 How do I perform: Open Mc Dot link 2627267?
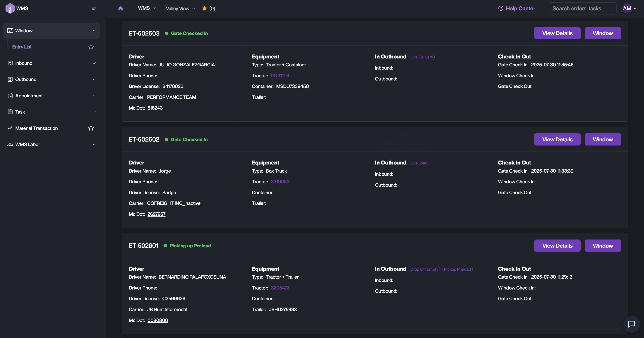click(x=157, y=214)
